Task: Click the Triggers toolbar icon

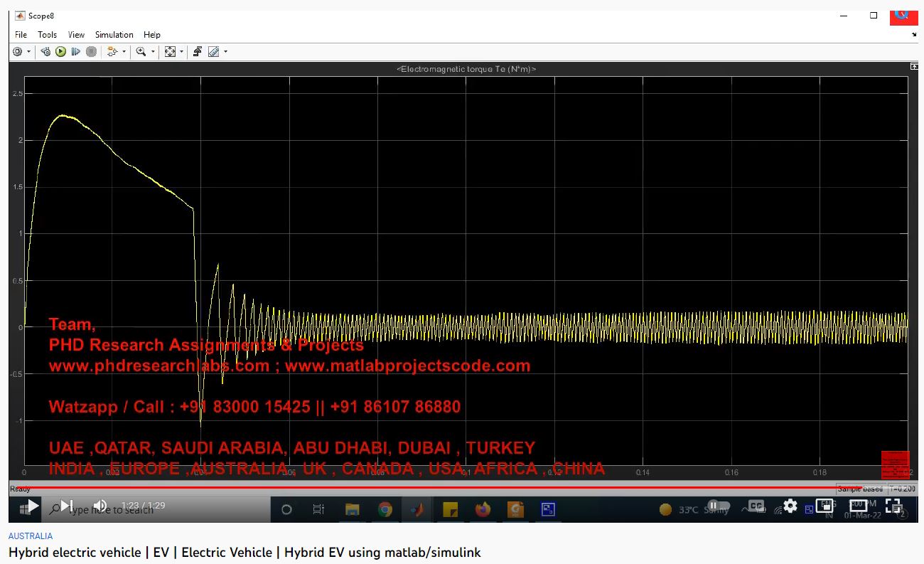Action: 198,52
